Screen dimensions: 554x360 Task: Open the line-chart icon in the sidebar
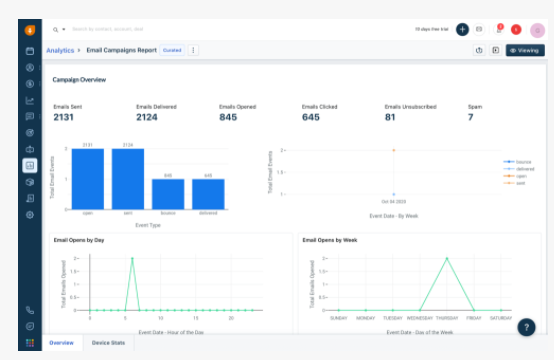tap(30, 101)
